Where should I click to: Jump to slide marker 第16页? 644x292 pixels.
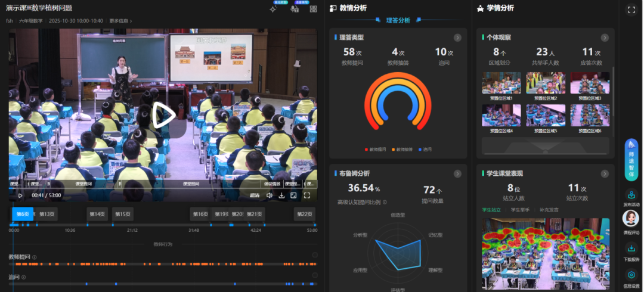click(x=200, y=214)
